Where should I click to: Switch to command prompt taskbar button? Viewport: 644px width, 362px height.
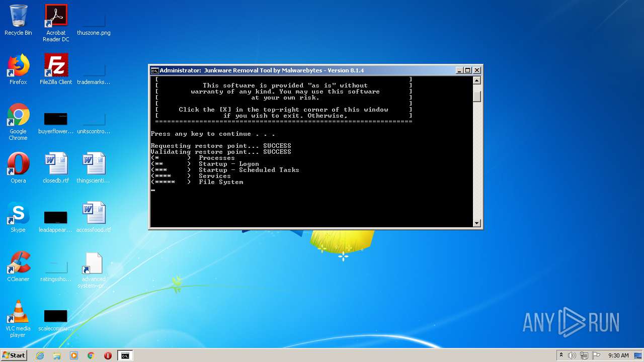[125, 355]
